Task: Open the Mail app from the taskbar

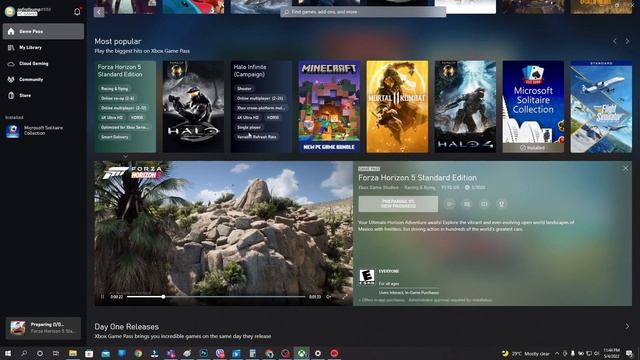Action: coord(106,353)
